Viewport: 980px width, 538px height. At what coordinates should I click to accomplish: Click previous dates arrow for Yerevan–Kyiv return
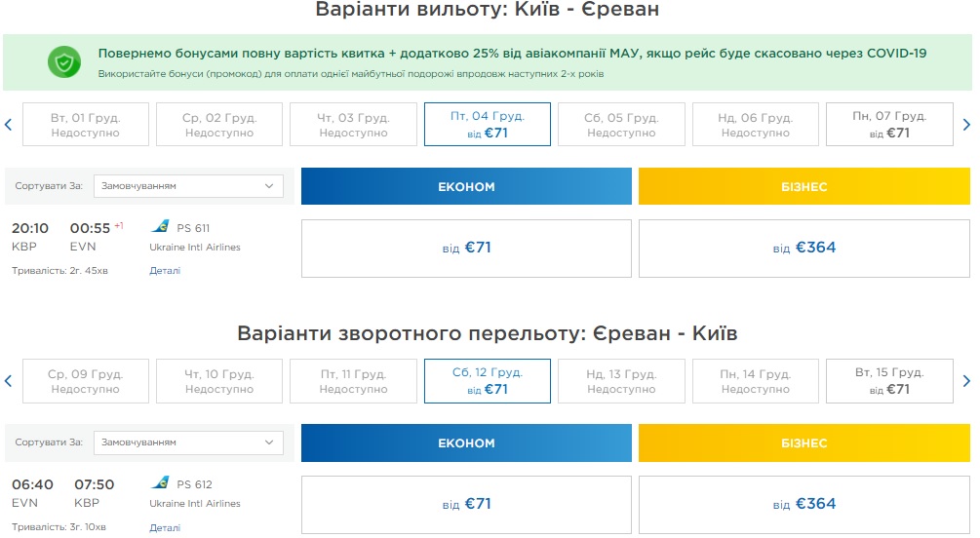8,380
